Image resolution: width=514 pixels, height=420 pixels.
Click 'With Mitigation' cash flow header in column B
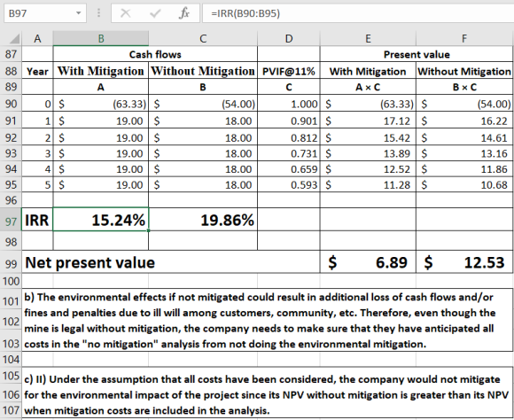coord(101,71)
